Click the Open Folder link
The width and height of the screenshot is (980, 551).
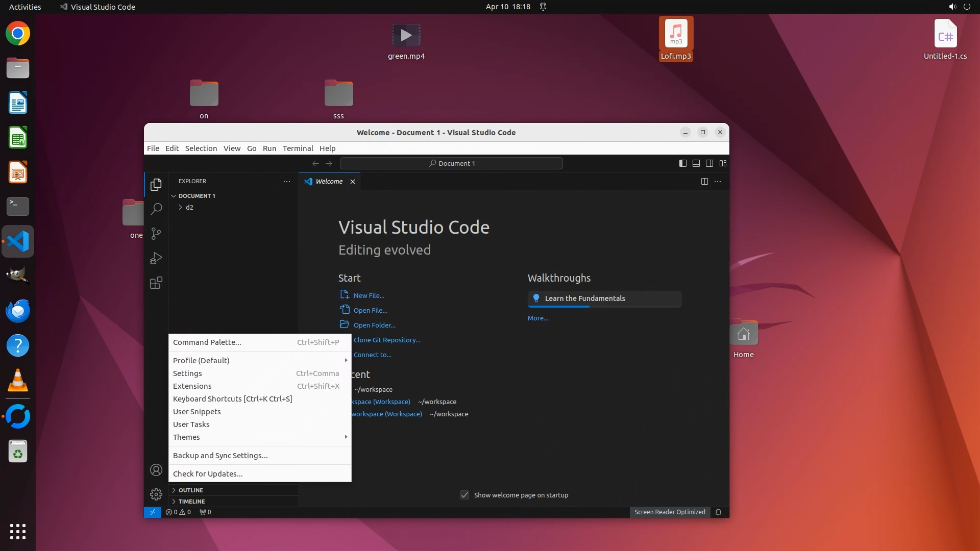374,325
